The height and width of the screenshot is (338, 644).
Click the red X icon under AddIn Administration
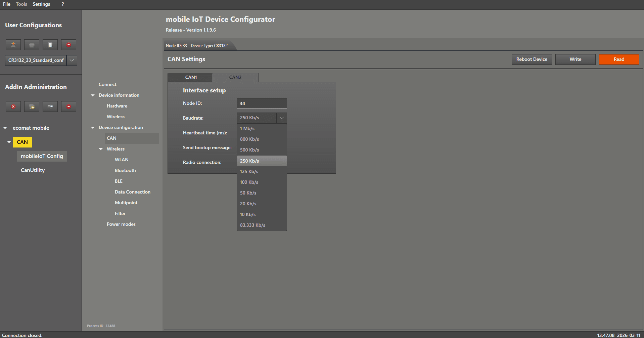tap(13, 107)
